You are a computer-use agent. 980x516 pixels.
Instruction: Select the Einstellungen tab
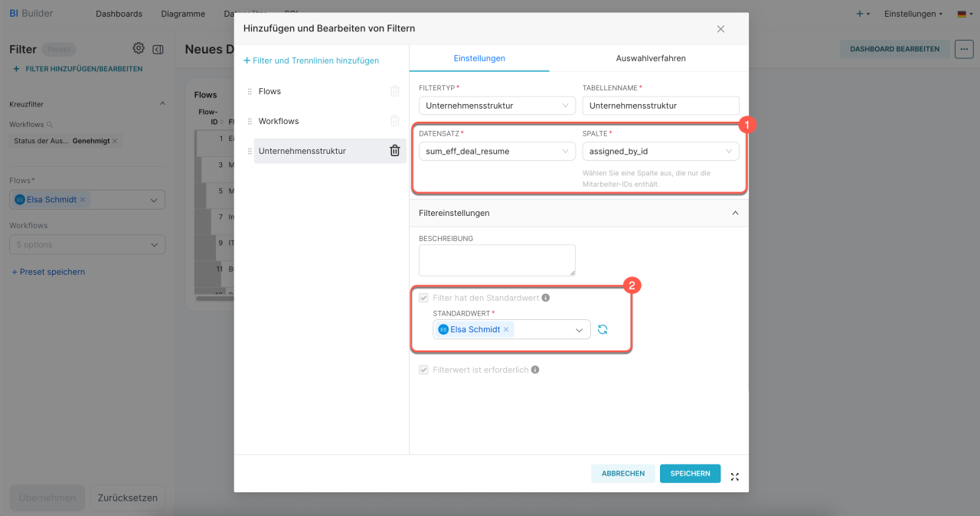(x=479, y=58)
